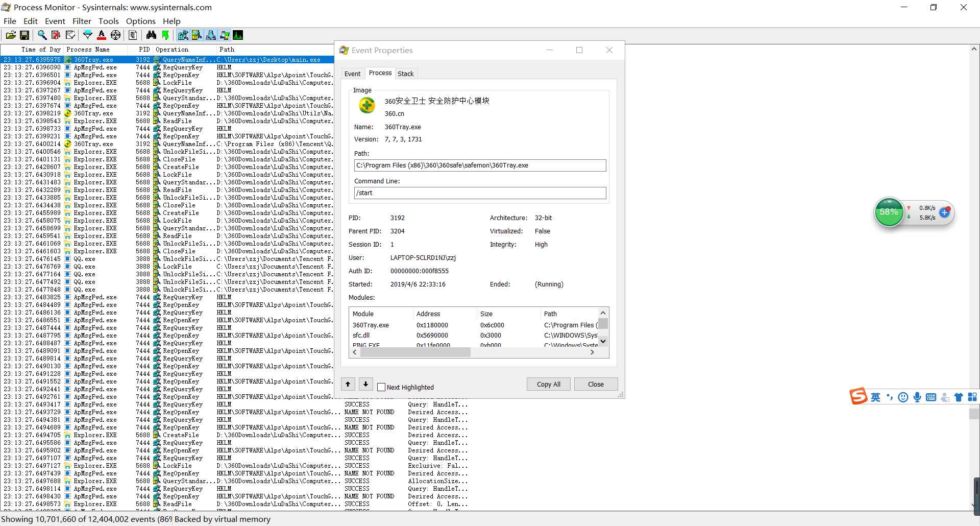Open the Options menu
The height and width of the screenshot is (526, 980).
tap(141, 21)
